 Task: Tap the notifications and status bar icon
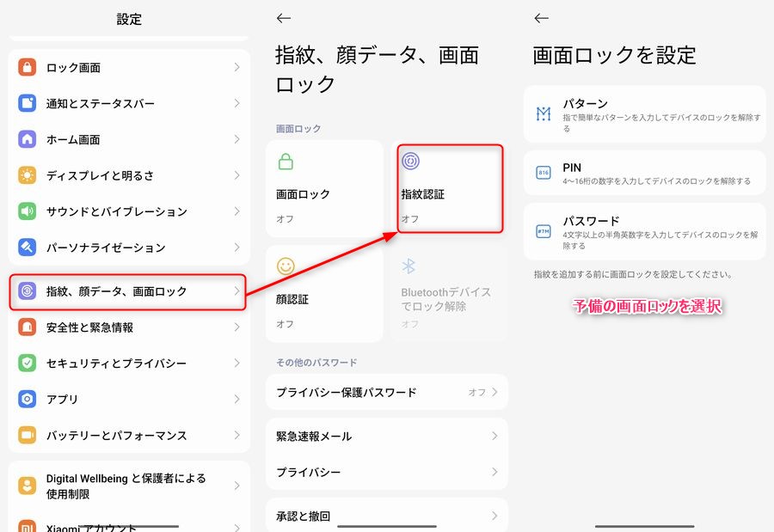pos(28,104)
